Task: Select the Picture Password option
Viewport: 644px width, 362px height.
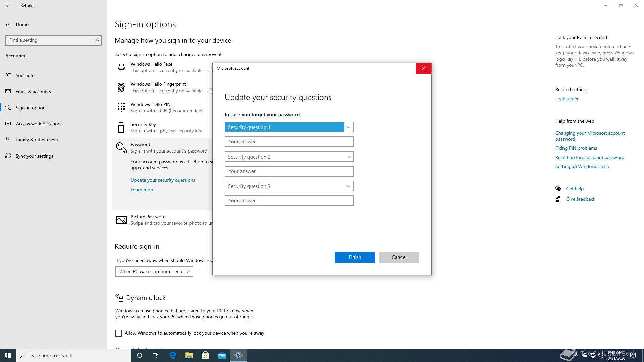Action: coord(162,220)
